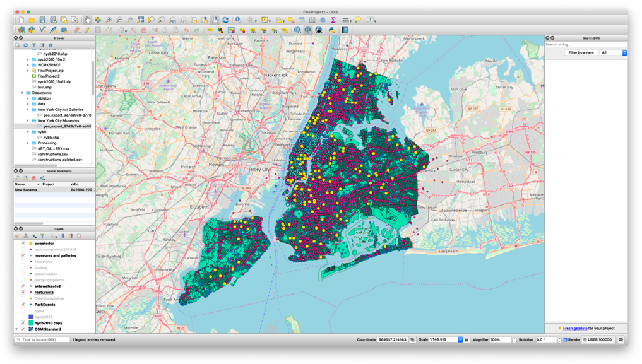Click the Refresh map icon
642x364 pixels.
click(225, 21)
